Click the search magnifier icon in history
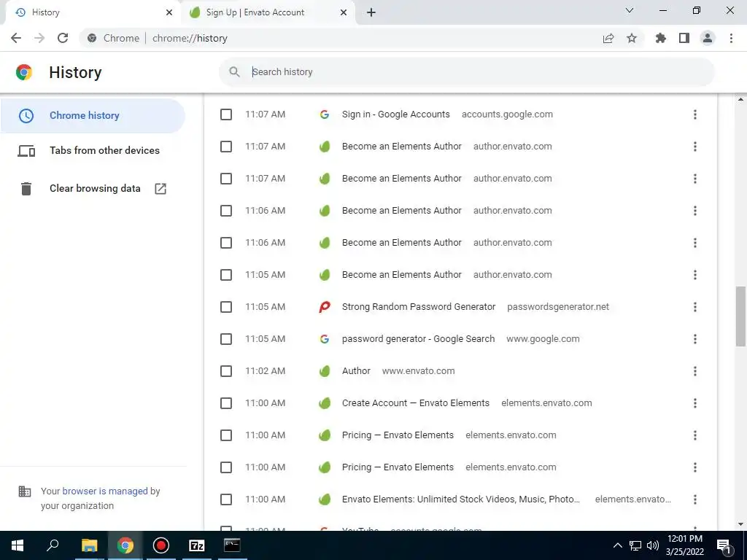This screenshot has height=560, width=747. tap(234, 72)
